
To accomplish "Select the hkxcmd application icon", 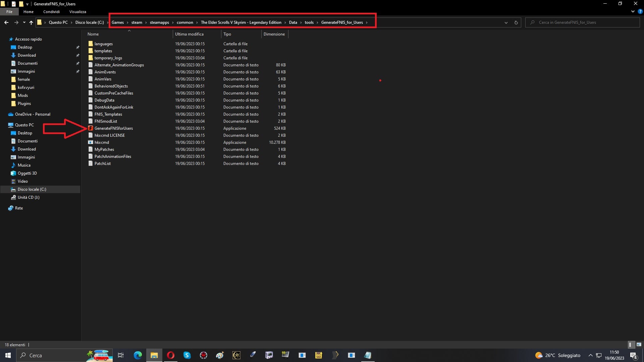I will pos(91,142).
